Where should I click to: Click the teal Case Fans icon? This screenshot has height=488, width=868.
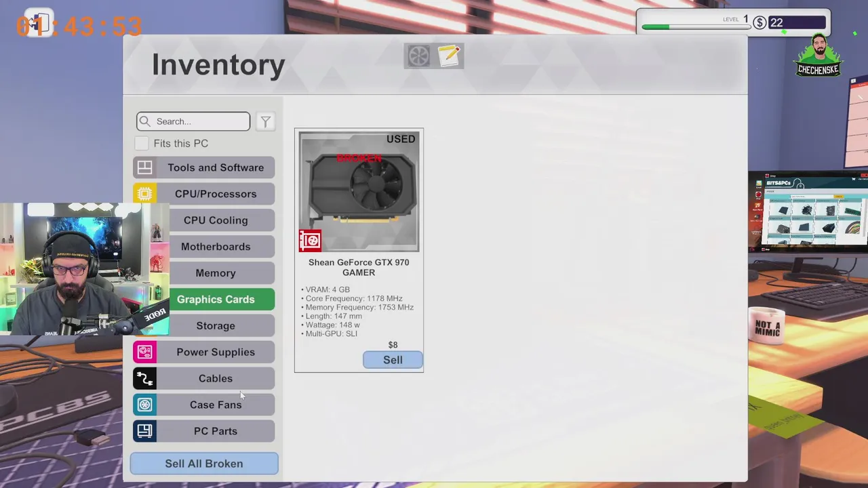coord(144,405)
